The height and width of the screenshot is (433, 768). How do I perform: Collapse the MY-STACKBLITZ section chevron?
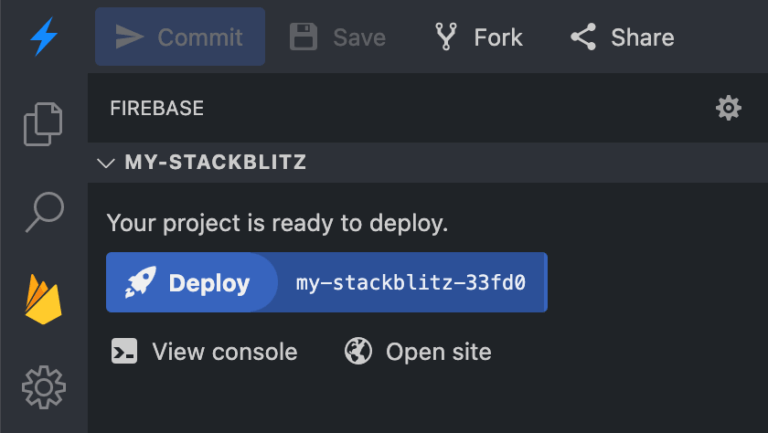[106, 163]
